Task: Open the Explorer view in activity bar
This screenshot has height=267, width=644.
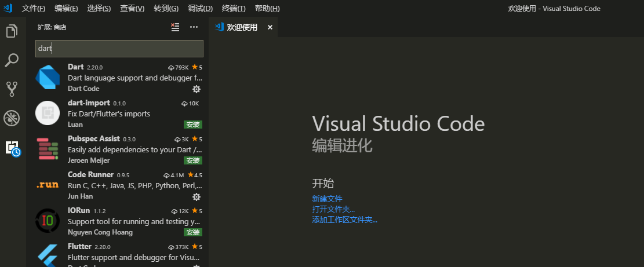Action: 12,31
